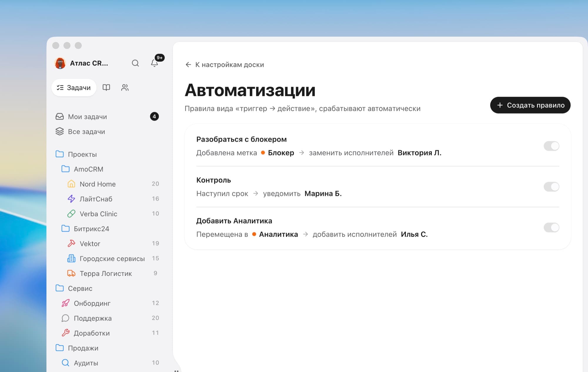
Task: Click the Терра Логистик truck icon
Action: [71, 273]
